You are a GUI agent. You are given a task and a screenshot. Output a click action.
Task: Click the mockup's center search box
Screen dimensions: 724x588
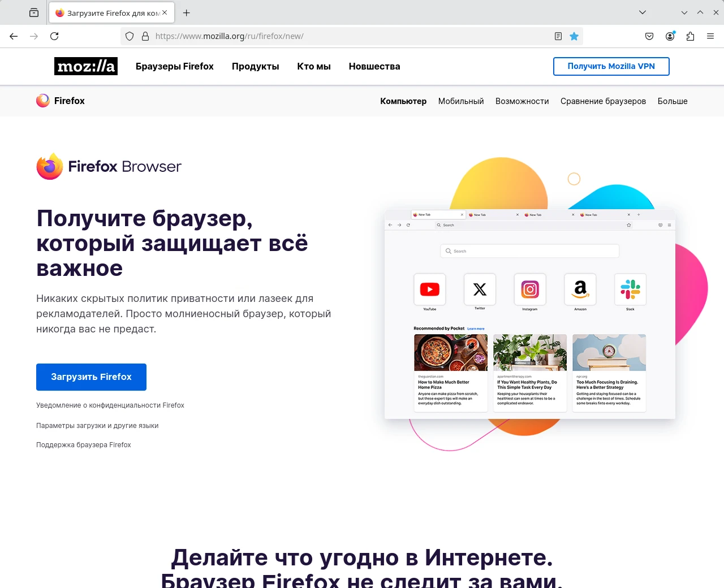[530, 251]
